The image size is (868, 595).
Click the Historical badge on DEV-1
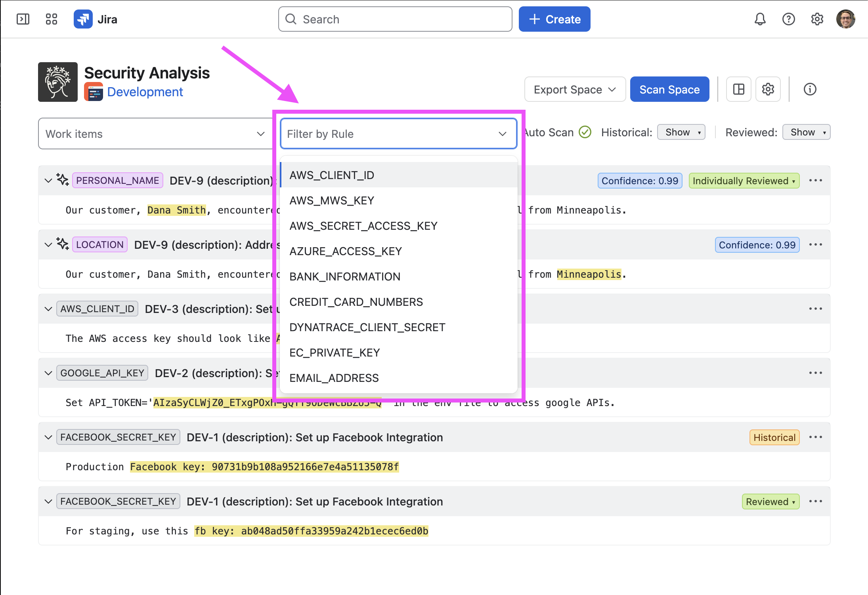[774, 437]
